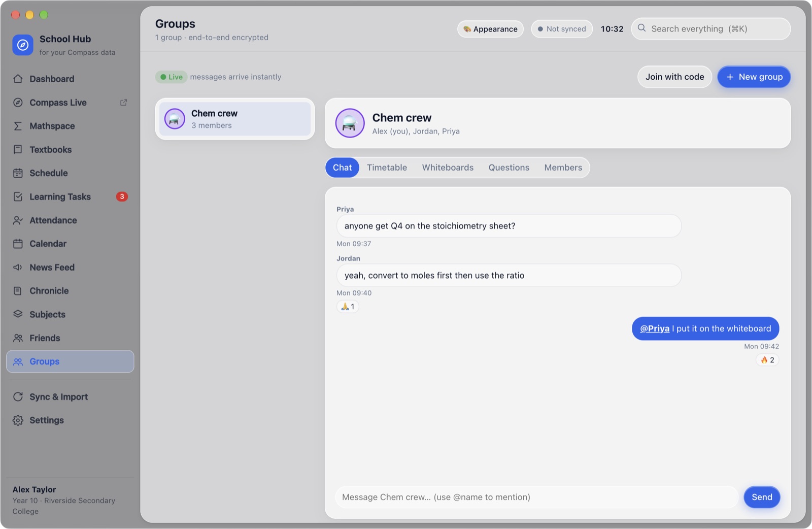Open the Members tab
812x529 pixels.
(563, 168)
